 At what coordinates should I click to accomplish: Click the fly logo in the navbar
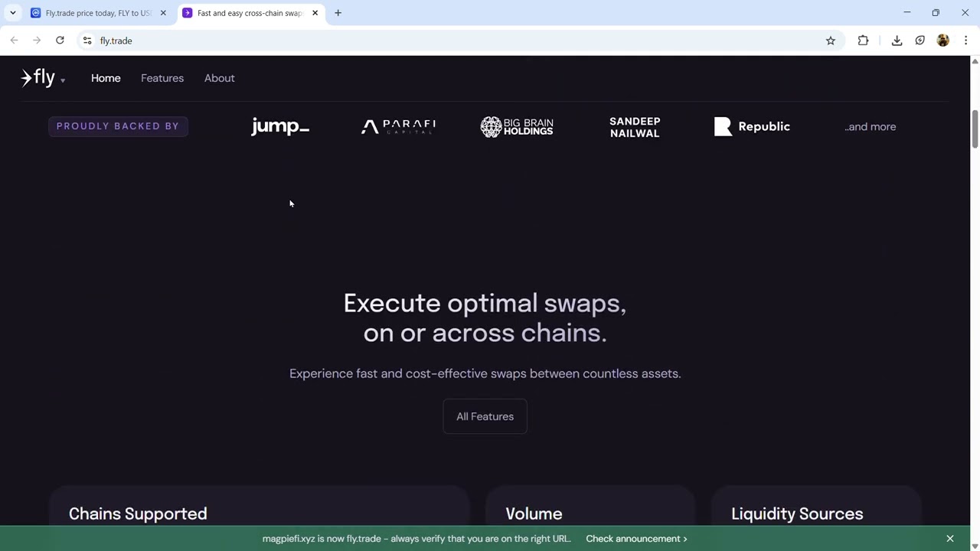(x=38, y=77)
